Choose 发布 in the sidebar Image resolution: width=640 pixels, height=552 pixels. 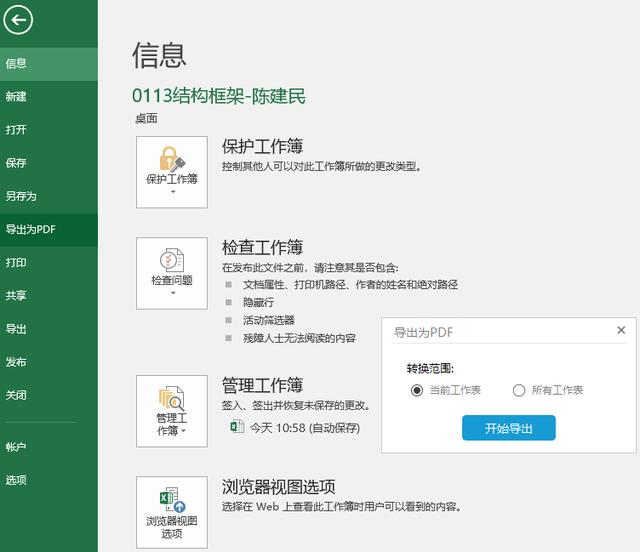click(49, 362)
